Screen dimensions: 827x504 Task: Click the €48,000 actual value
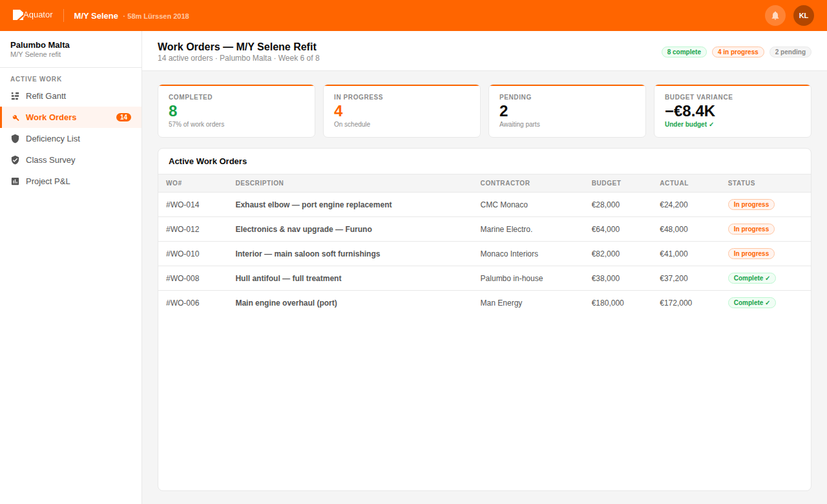click(674, 229)
